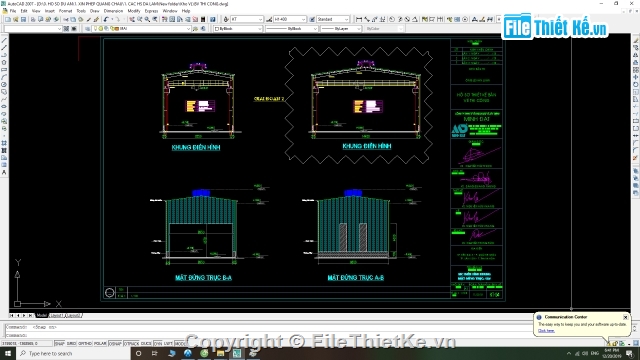640x360 pixels.
Task: Click the Save icon in the toolbar
Action: [x=23, y=19]
